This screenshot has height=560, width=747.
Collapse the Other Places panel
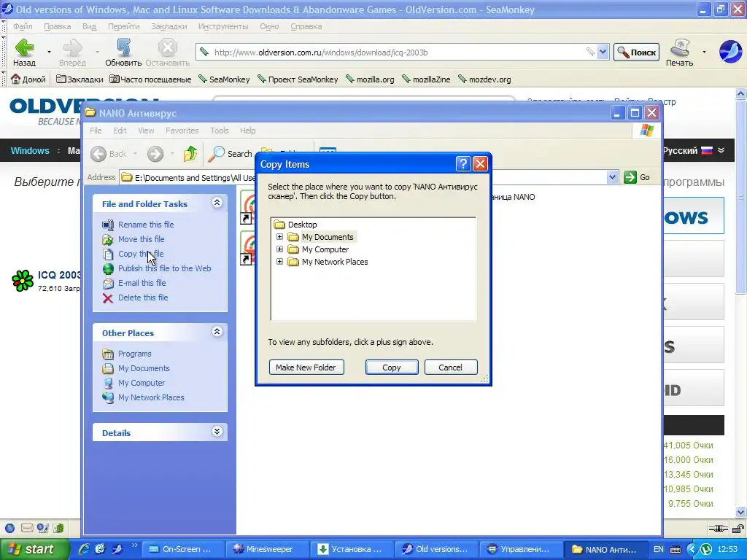[x=217, y=332]
